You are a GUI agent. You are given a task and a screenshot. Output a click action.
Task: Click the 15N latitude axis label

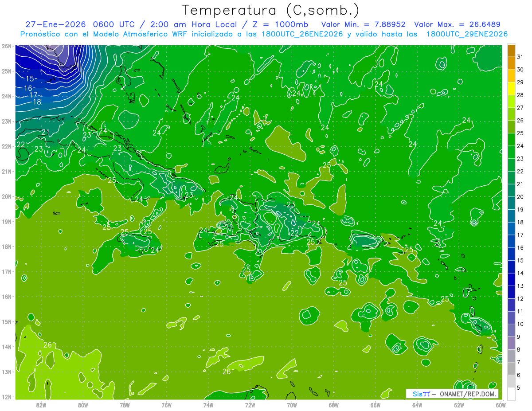pyautogui.click(x=6, y=321)
